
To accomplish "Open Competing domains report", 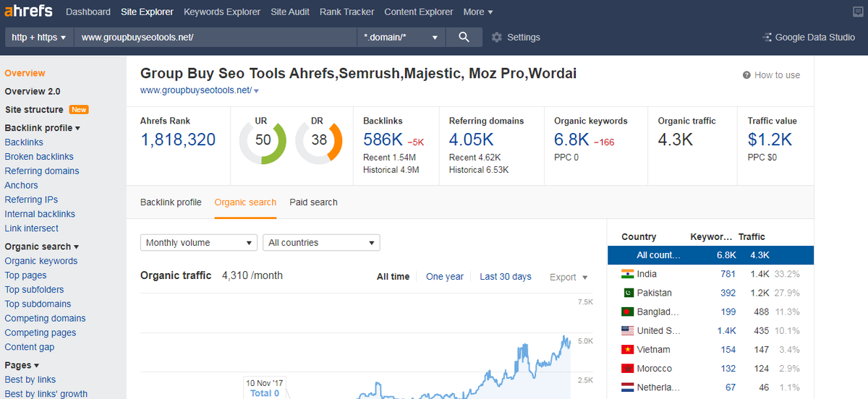I will coord(45,319).
